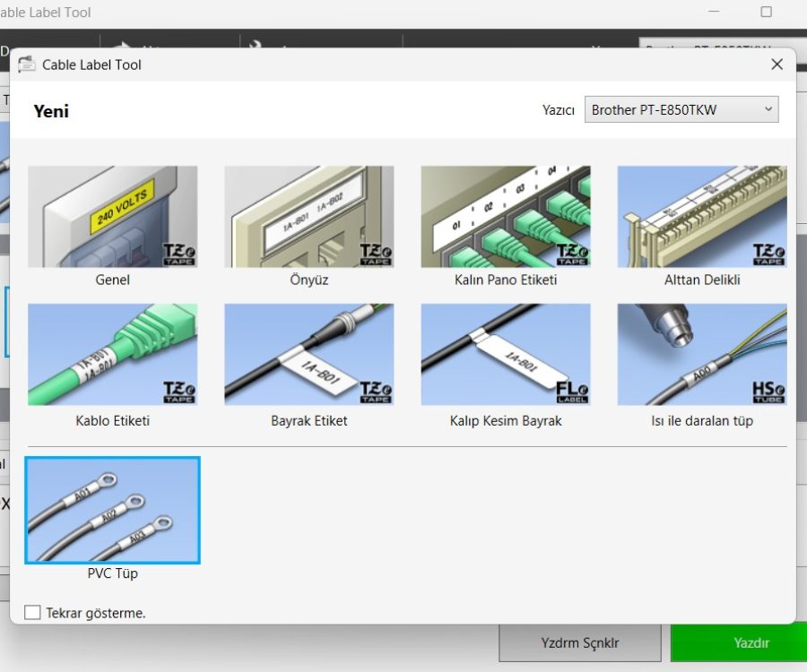This screenshot has width=807, height=672.
Task: Pick the Isı ile daralan tüp template
Action: click(702, 354)
